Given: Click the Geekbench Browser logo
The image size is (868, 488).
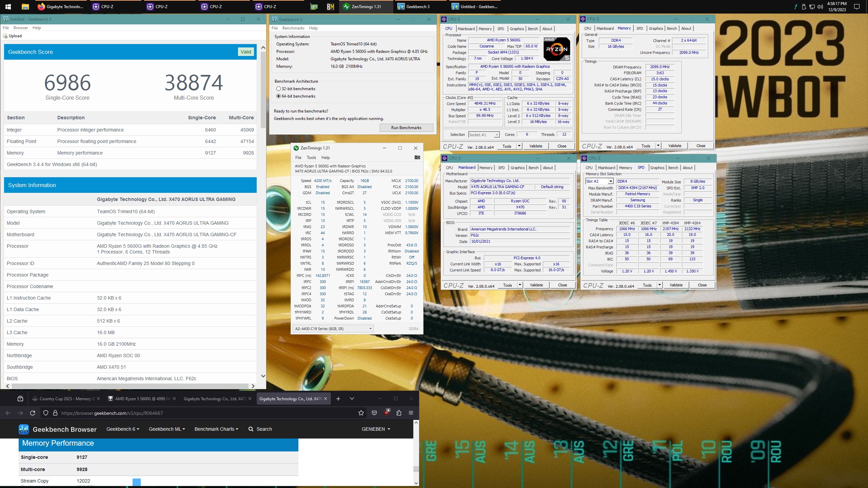Looking at the screenshot, I should [58, 429].
